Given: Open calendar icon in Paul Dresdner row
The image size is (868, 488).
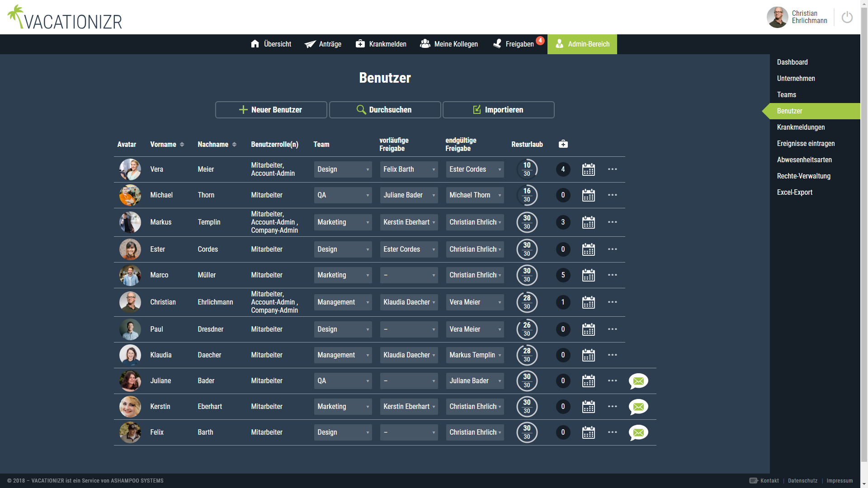Looking at the screenshot, I should pos(588,329).
